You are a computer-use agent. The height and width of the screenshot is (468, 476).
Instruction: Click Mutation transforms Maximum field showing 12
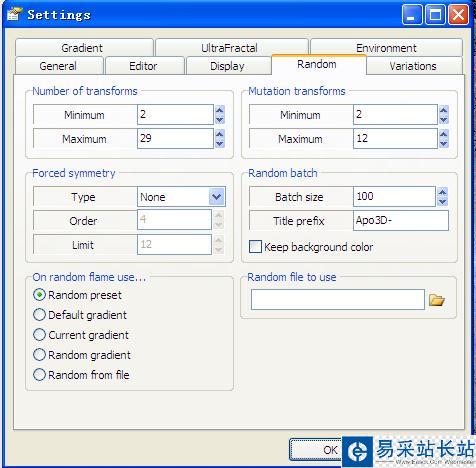pos(395,139)
